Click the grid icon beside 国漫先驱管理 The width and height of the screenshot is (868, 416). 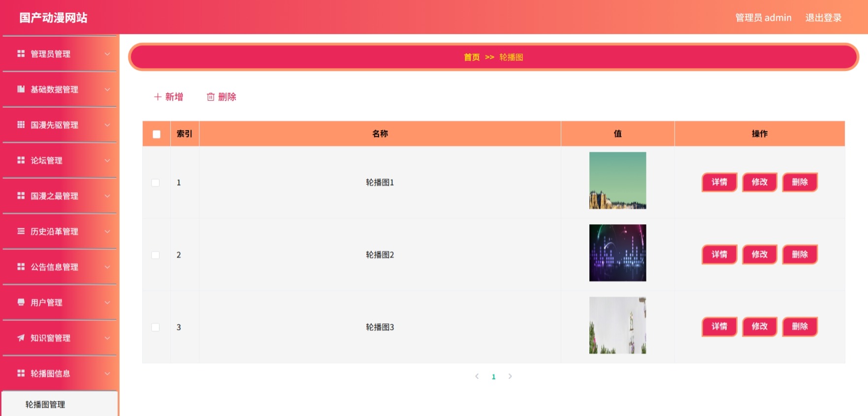(x=21, y=125)
